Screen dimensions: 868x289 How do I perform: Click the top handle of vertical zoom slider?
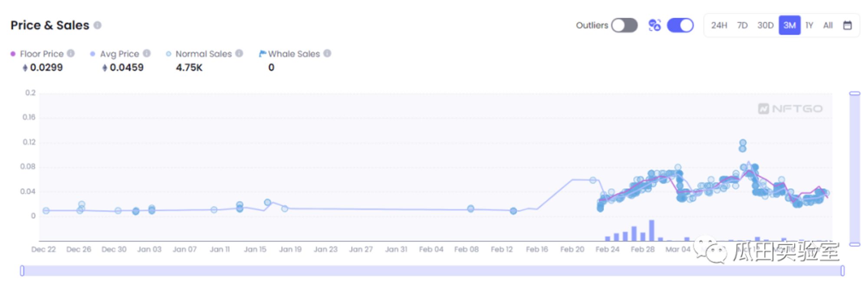pyautogui.click(x=855, y=93)
